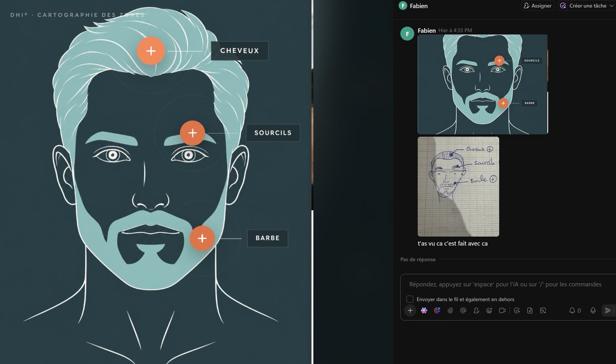Insert a mention with the @ icon
This screenshot has width=616, height=364.
tap(463, 310)
